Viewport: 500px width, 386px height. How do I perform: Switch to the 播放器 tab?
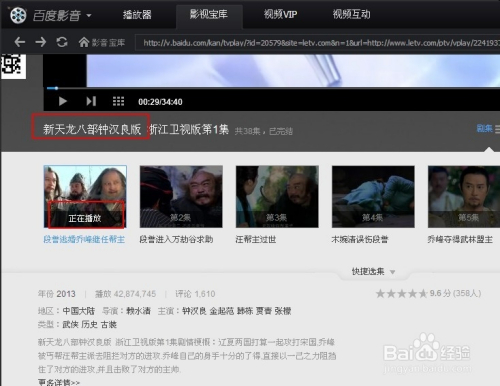[137, 14]
